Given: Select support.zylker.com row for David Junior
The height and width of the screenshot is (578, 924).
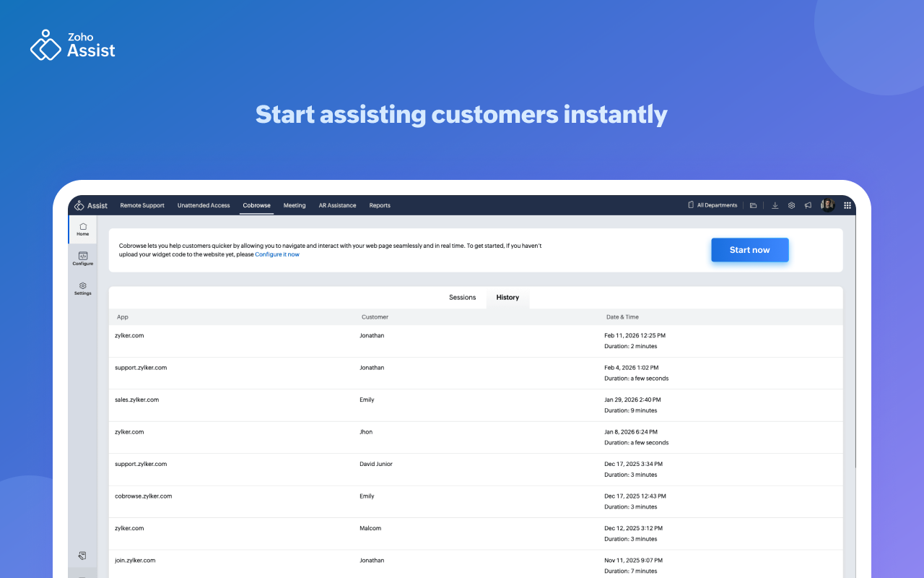Looking at the screenshot, I should [476, 470].
